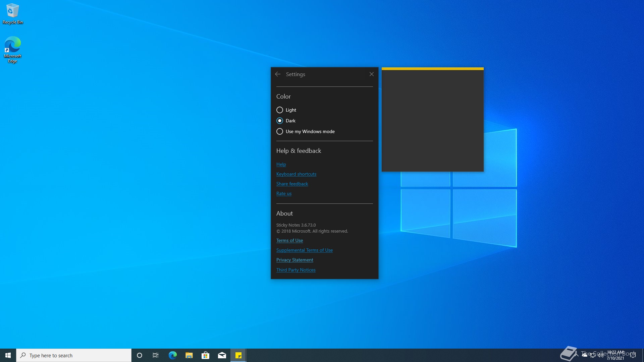
Task: Click inside the dark sticky note body
Action: pyautogui.click(x=433, y=121)
